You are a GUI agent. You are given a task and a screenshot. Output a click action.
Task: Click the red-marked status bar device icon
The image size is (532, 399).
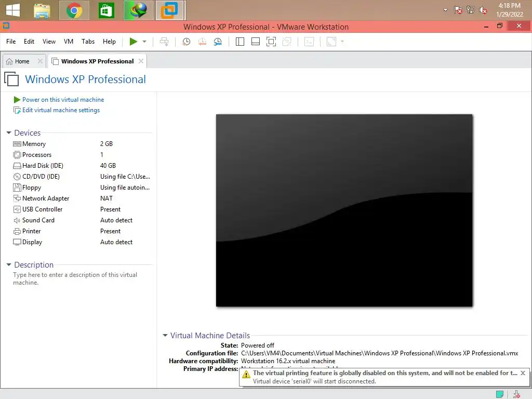click(516, 394)
